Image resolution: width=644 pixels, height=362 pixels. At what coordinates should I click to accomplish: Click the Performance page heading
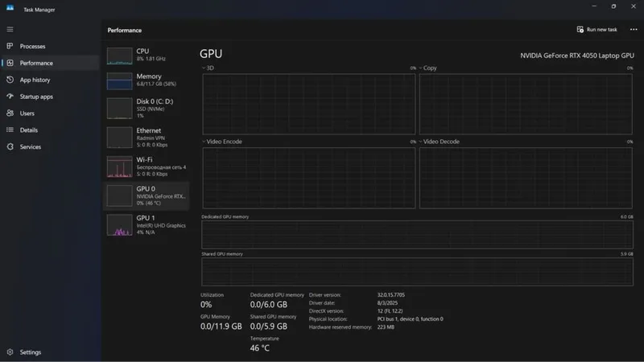pyautogui.click(x=125, y=31)
